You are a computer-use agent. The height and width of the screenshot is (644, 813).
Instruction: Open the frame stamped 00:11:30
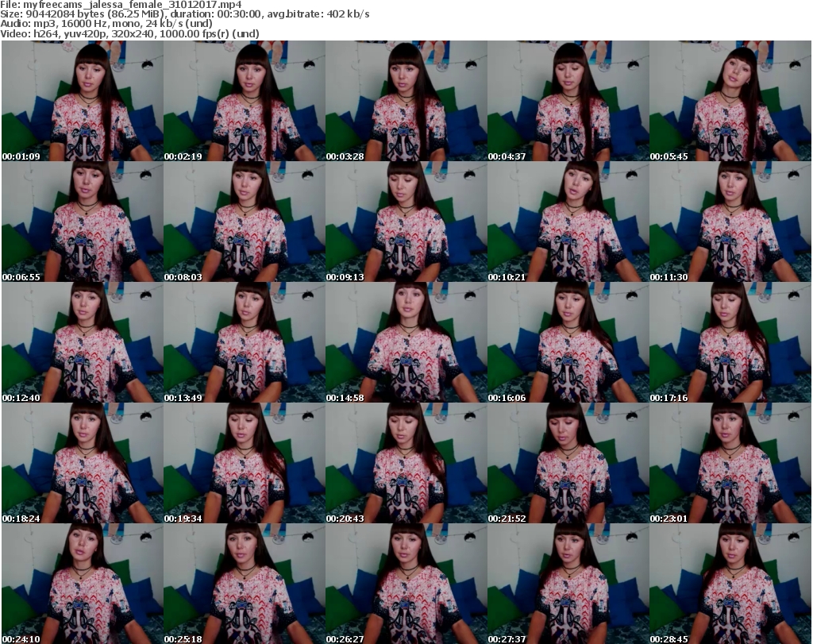pyautogui.click(x=730, y=222)
